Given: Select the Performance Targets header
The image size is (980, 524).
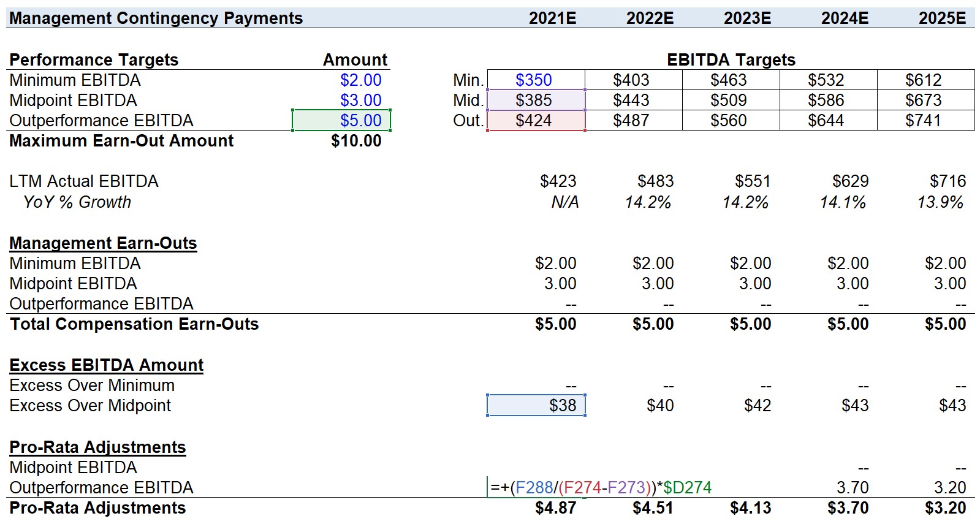Looking at the screenshot, I should click(x=94, y=60).
